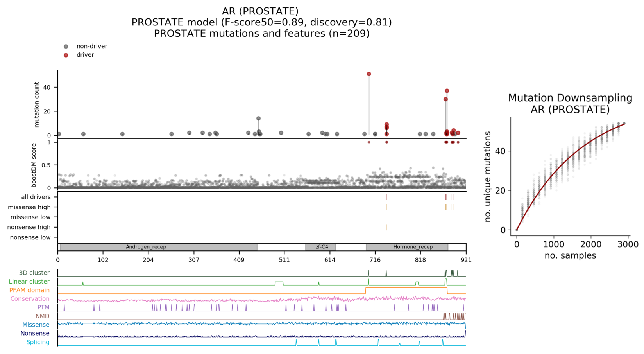Click the 'no. samples' axis label
This screenshot has width=644, height=354.
[570, 256]
